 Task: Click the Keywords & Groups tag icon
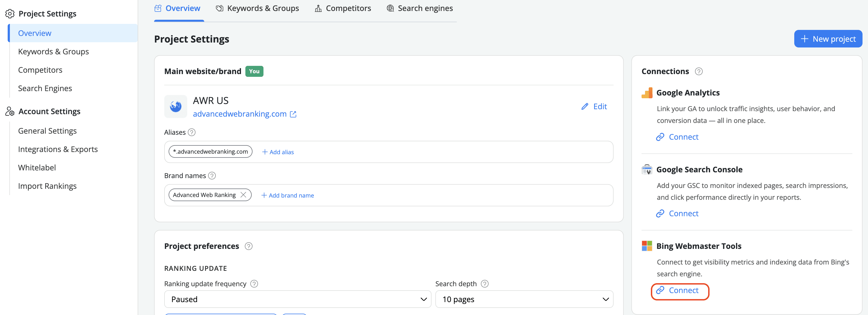tap(219, 9)
